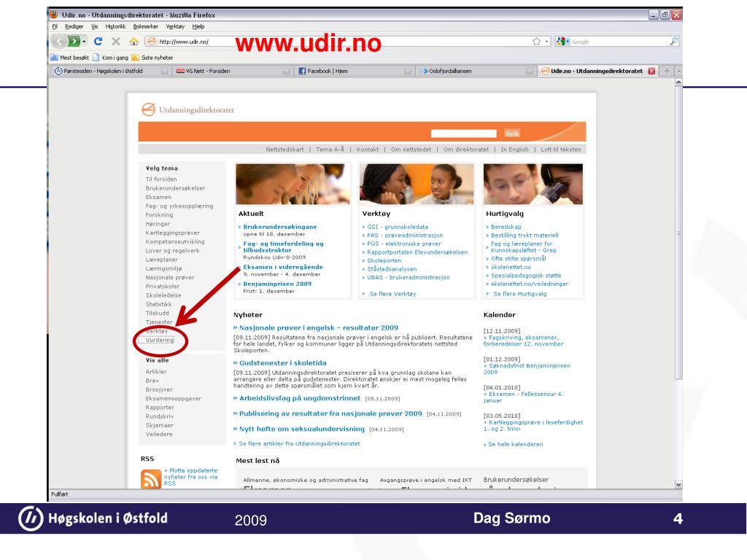Open Skoleporten under Verktøy
The image size is (747, 560).
tap(384, 260)
